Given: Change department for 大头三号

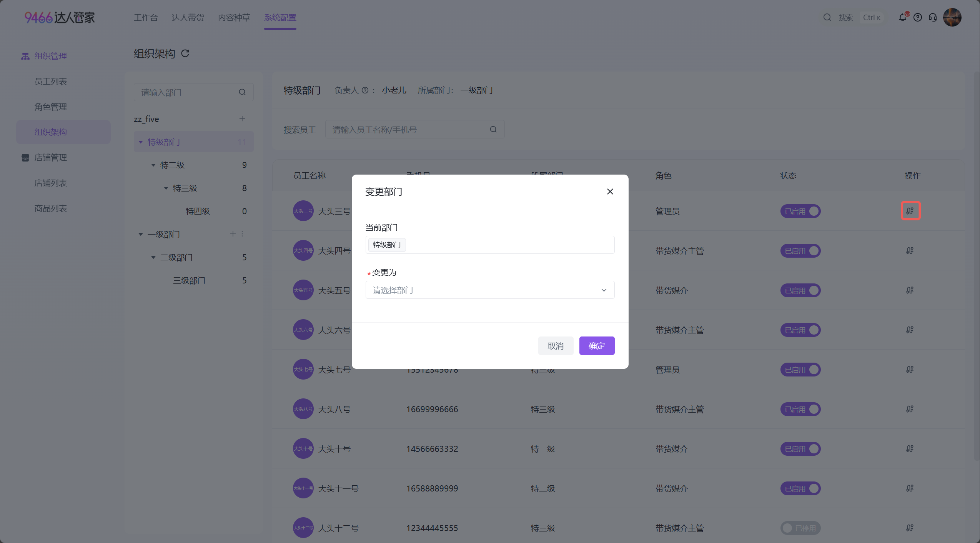Looking at the screenshot, I should [910, 211].
